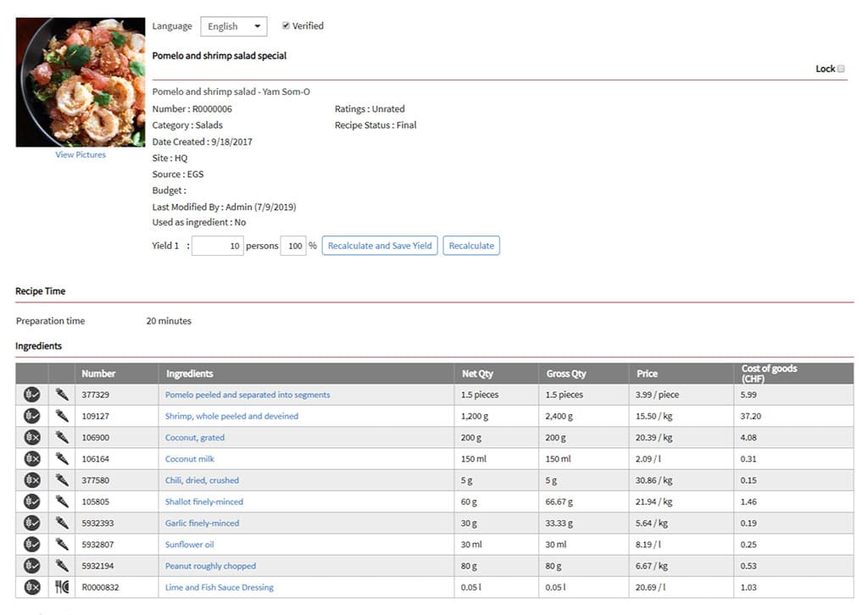868x615 pixels.
Task: Click the pomelo shrimp salad photo thumbnail
Action: [x=81, y=82]
